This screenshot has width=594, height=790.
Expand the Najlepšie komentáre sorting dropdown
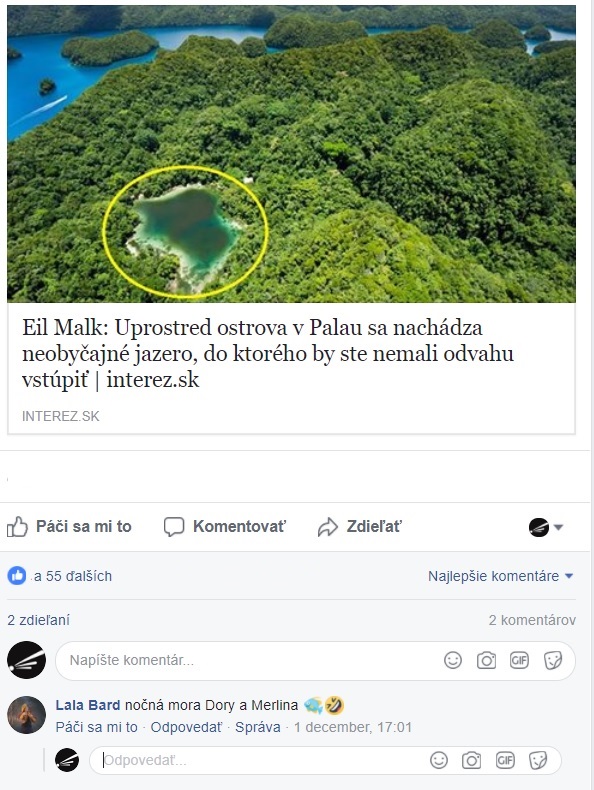click(x=501, y=576)
